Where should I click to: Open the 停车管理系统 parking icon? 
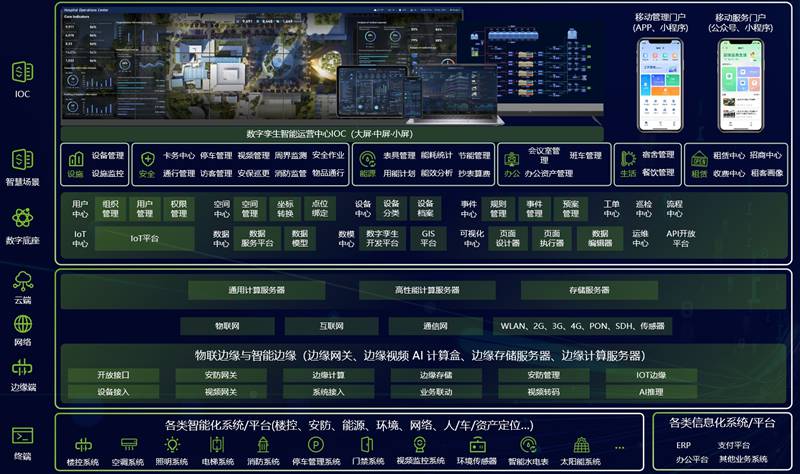pos(316,445)
